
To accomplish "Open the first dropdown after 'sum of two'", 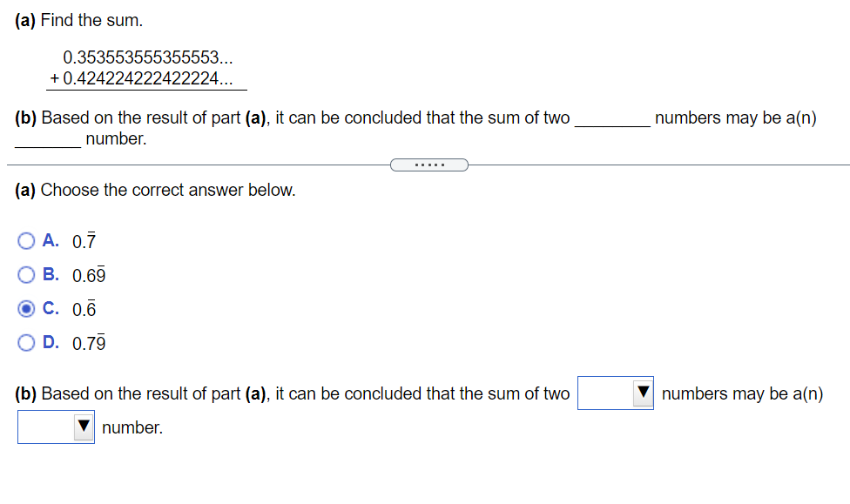I will point(615,393).
